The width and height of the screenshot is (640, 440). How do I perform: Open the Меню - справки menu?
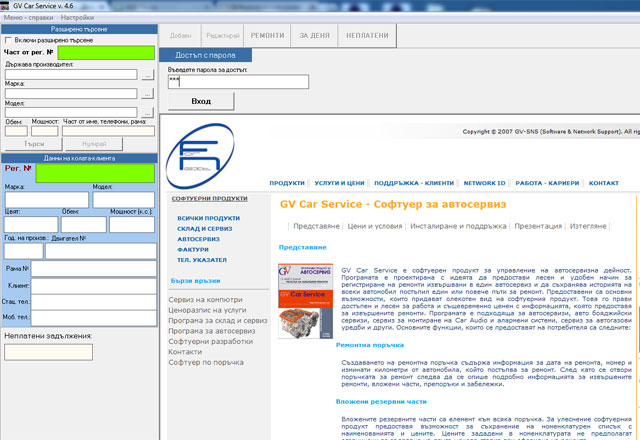[x=29, y=18]
